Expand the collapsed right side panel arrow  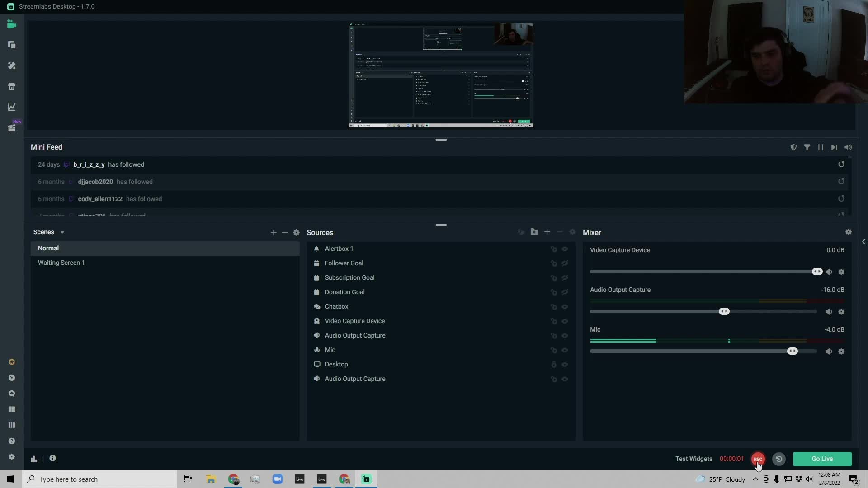tap(863, 242)
